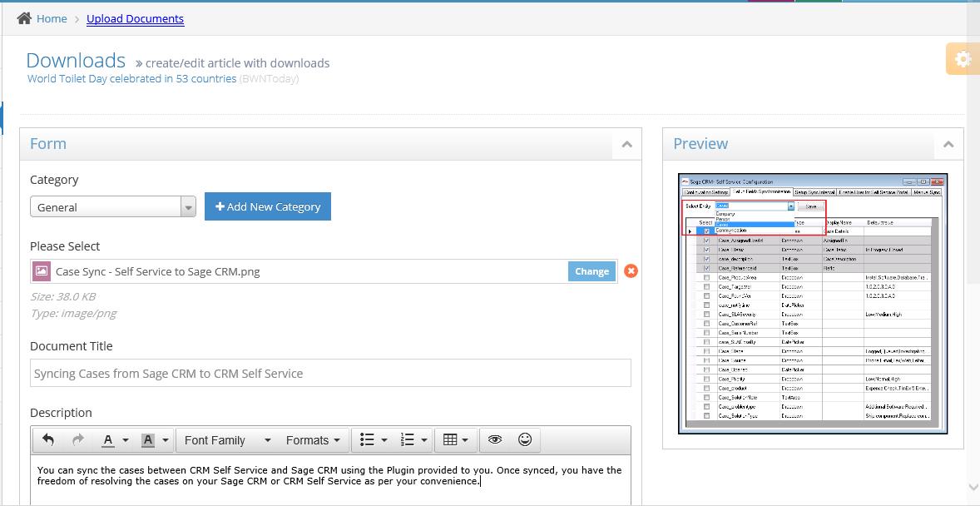Collapse the Preview panel
980x506 pixels.
click(948, 144)
